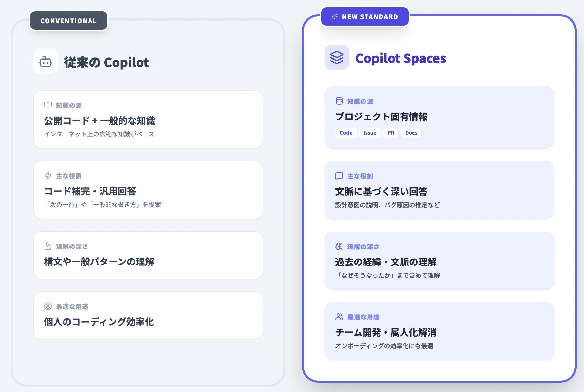Select the 公開コード＋一般的な知識 card
The height and width of the screenshot is (392, 584).
148,119
